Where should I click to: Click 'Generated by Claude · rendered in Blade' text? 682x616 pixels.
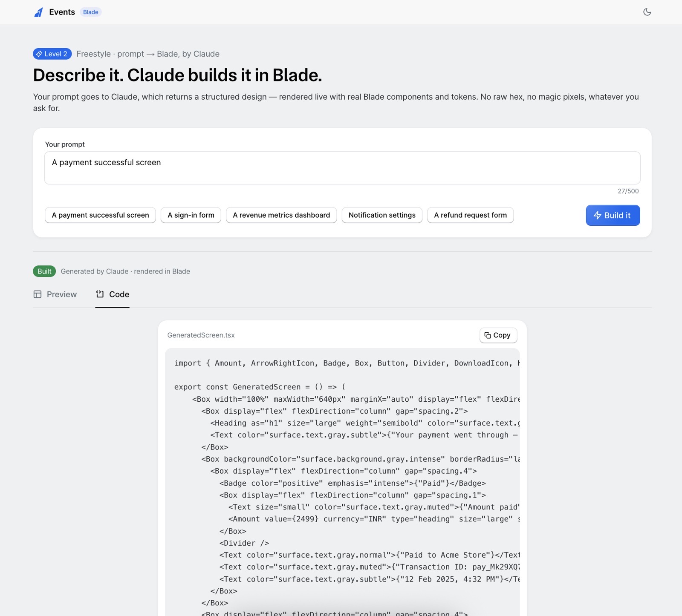(125, 271)
